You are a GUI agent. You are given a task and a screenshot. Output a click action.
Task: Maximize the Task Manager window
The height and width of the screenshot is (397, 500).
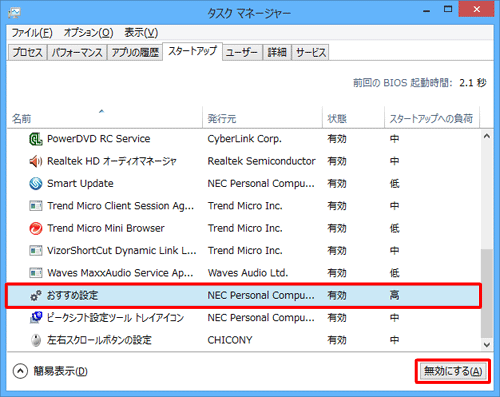[448, 10]
